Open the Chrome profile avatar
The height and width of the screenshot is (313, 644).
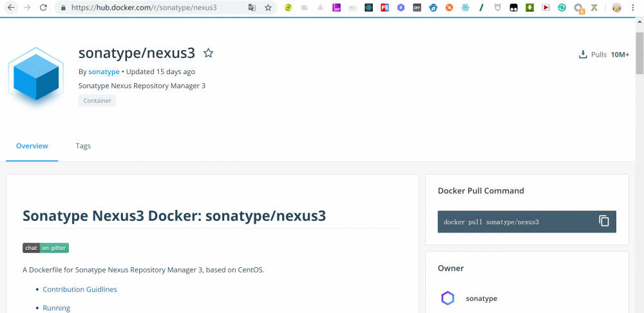(x=616, y=8)
